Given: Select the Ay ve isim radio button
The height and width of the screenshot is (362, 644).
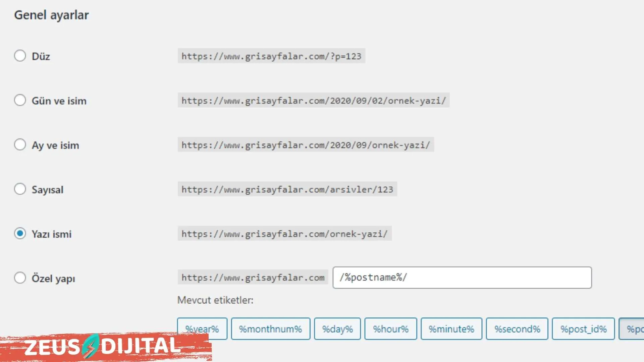Looking at the screenshot, I should coord(20,144).
